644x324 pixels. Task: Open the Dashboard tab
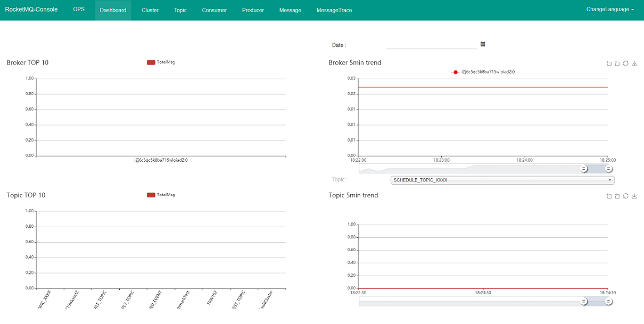113,10
